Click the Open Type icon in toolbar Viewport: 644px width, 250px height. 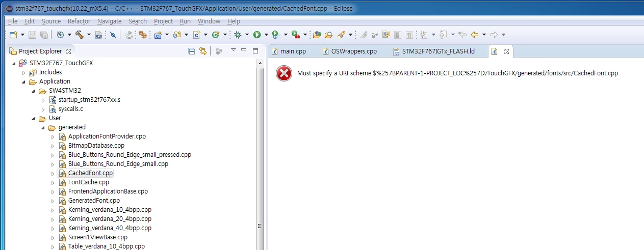pos(317,35)
